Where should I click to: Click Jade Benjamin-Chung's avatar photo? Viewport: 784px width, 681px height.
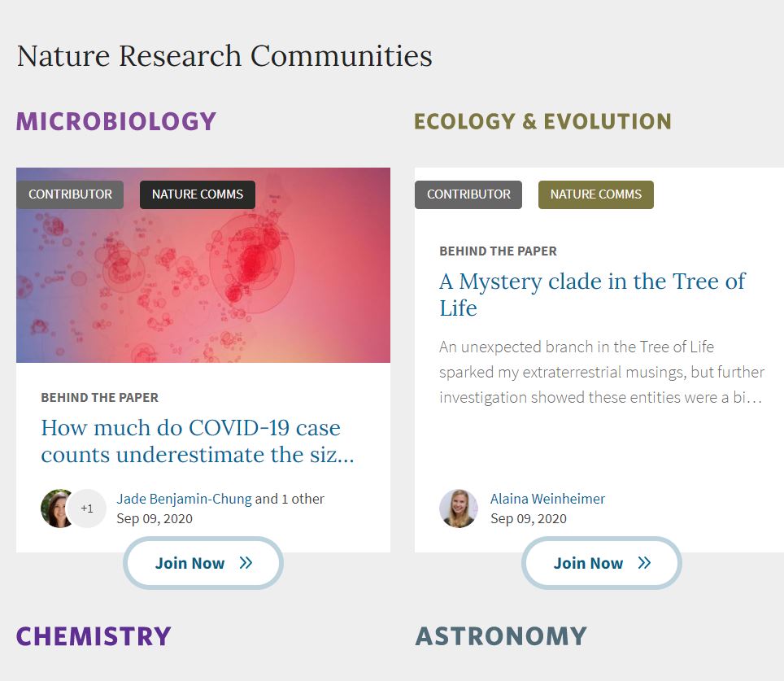pos(57,509)
